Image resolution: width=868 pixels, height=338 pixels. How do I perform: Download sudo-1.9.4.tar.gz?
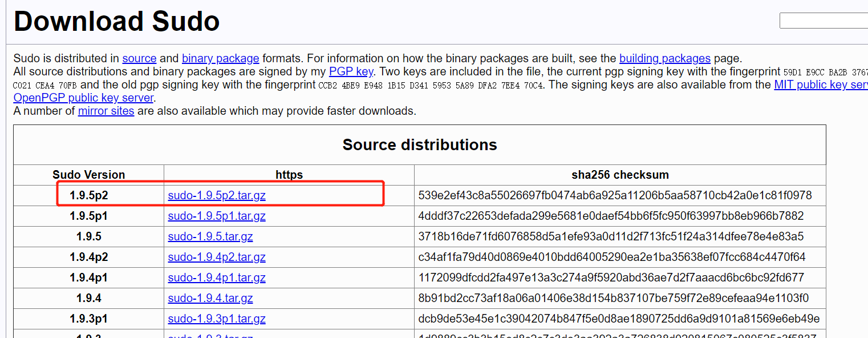click(210, 299)
